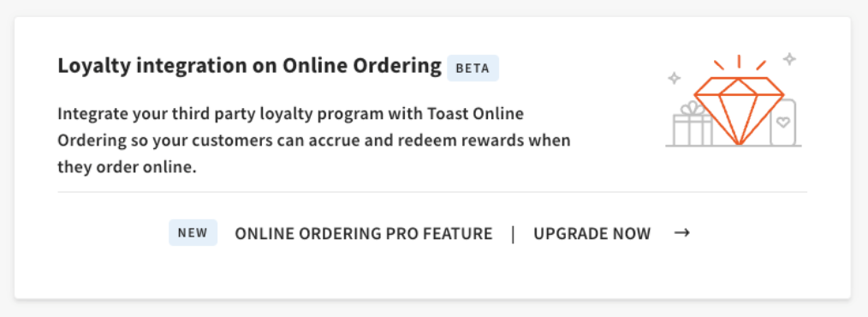The image size is (868, 317).
Task: Click the orange diamond illustration
Action: 739,111
